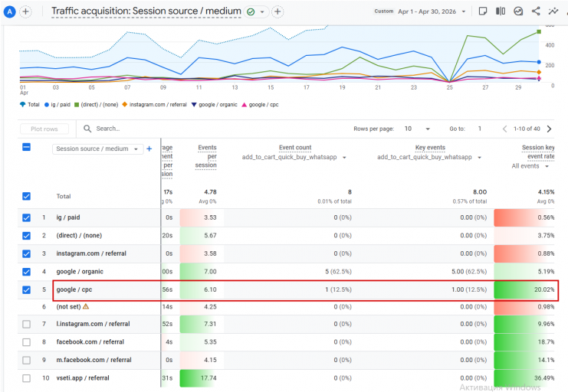Viewport: 568px width, 392px height.
Task: Open Key events add_to_cart_quick_buy_whatsapp dropdown
Action: coord(429,157)
